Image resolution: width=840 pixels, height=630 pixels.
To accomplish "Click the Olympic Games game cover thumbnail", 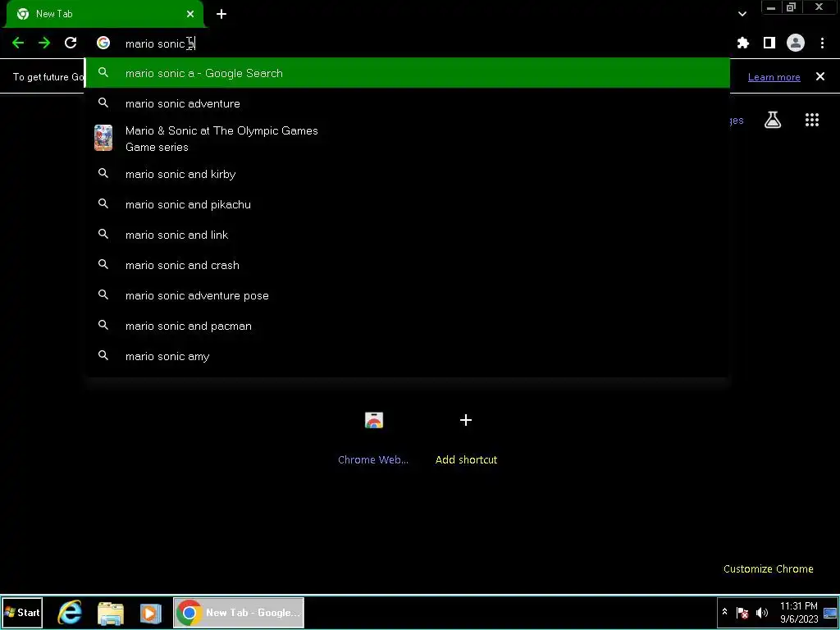I will pos(103,138).
